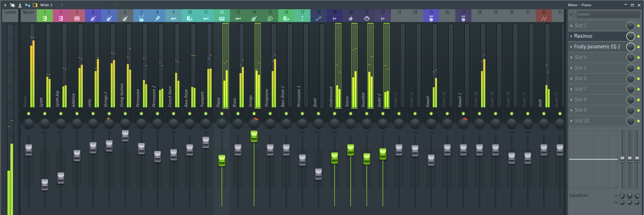
Task: Toggle the Slot 1 enable LED
Action: (x=638, y=26)
